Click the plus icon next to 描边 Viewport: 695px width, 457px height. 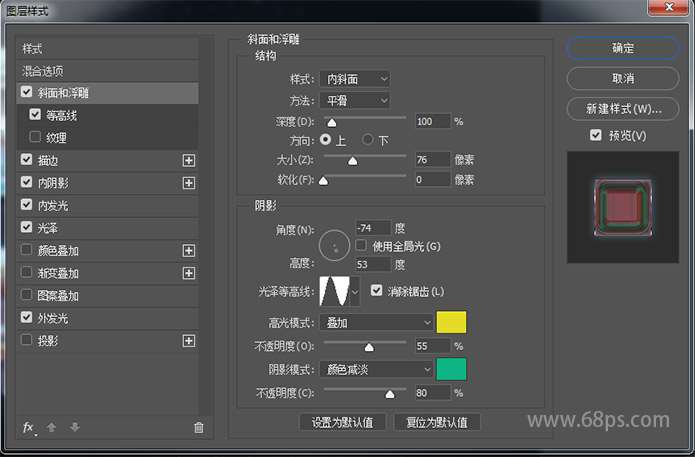[x=188, y=160]
